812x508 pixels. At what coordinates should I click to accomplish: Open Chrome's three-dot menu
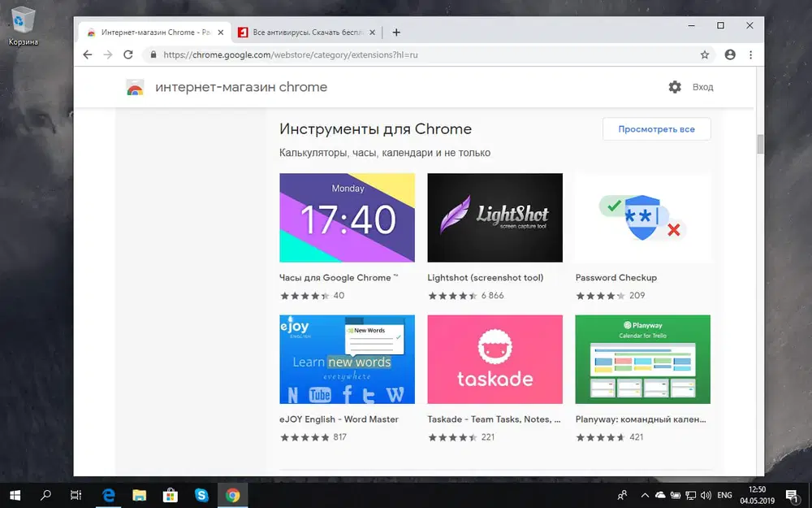749,54
